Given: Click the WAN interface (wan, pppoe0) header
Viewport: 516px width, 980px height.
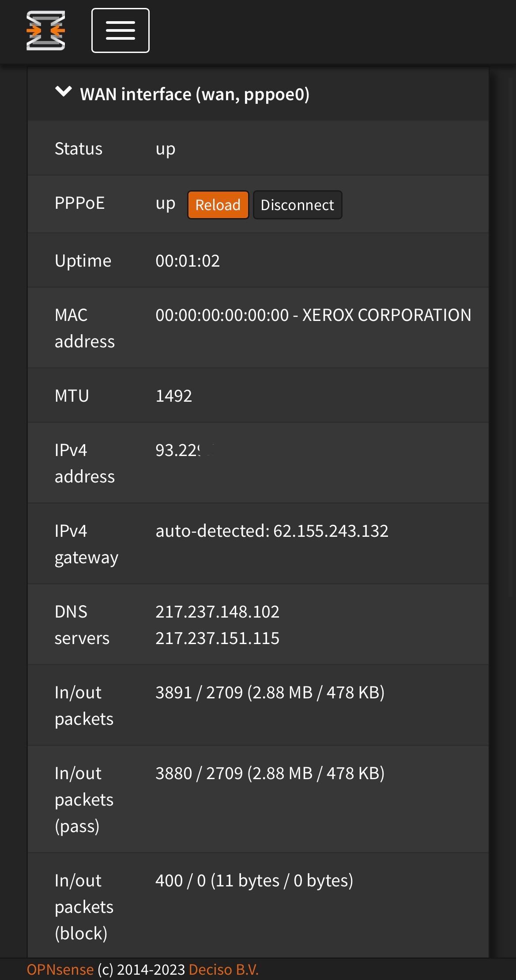Looking at the screenshot, I should click(195, 94).
